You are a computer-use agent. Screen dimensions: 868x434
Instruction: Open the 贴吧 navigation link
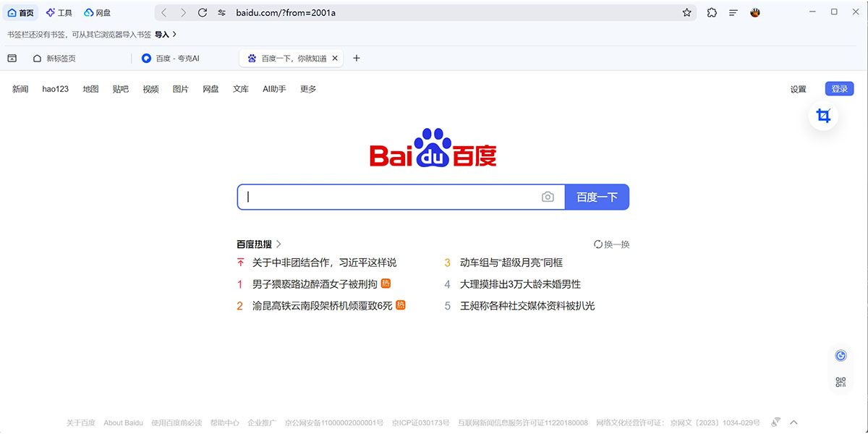tap(120, 89)
